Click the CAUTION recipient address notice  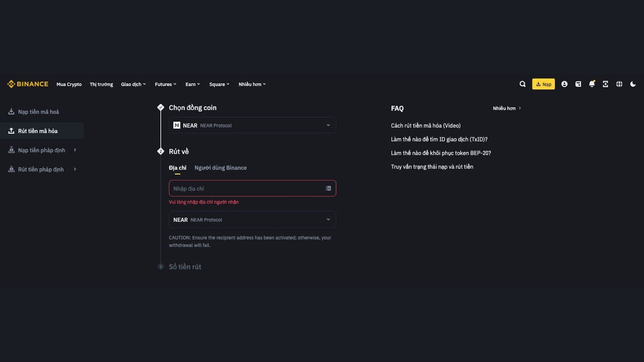click(250, 241)
